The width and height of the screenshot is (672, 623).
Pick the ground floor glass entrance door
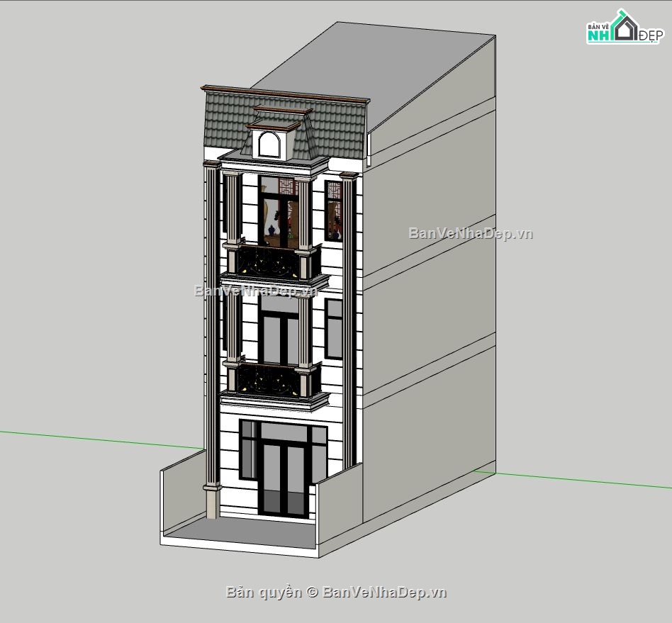point(284,475)
